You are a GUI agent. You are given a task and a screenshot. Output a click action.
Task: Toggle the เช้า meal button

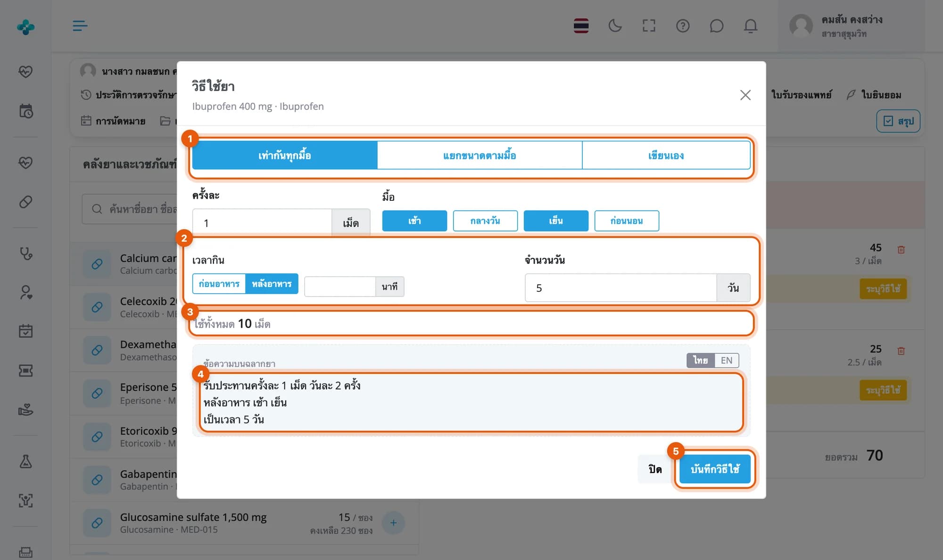[x=414, y=221]
